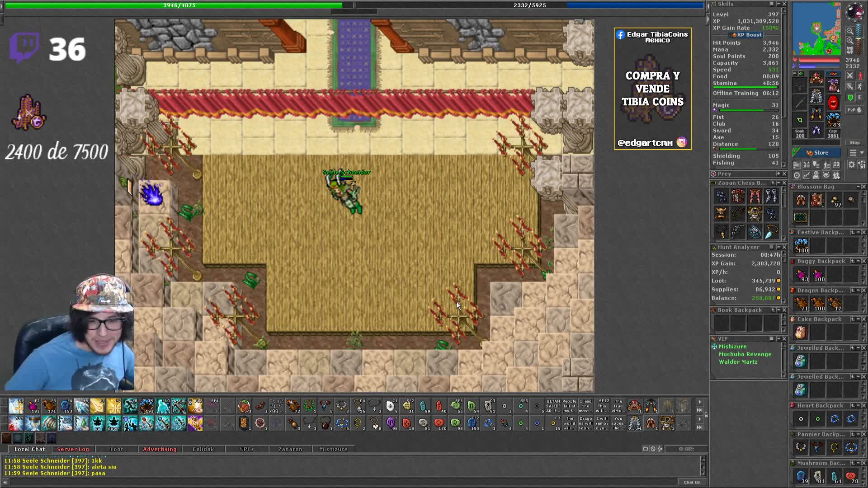Select Mishizure in VIP list

[732, 347]
